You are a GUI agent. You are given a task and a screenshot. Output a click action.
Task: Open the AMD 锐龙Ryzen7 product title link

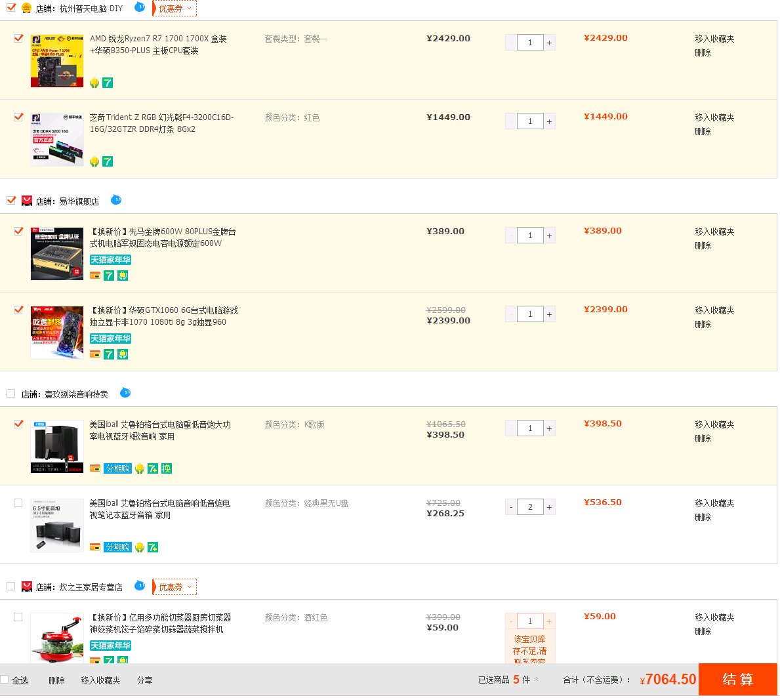pyautogui.click(x=158, y=45)
